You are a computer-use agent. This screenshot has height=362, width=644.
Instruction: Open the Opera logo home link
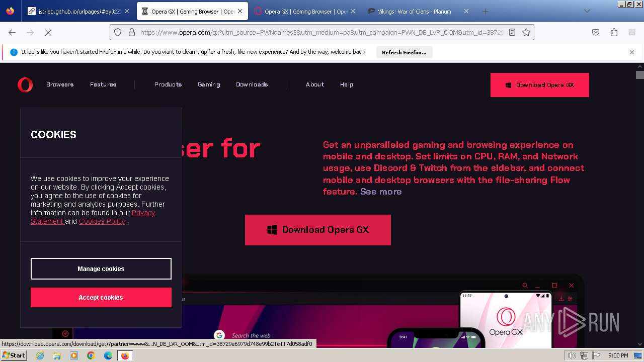pyautogui.click(x=25, y=85)
